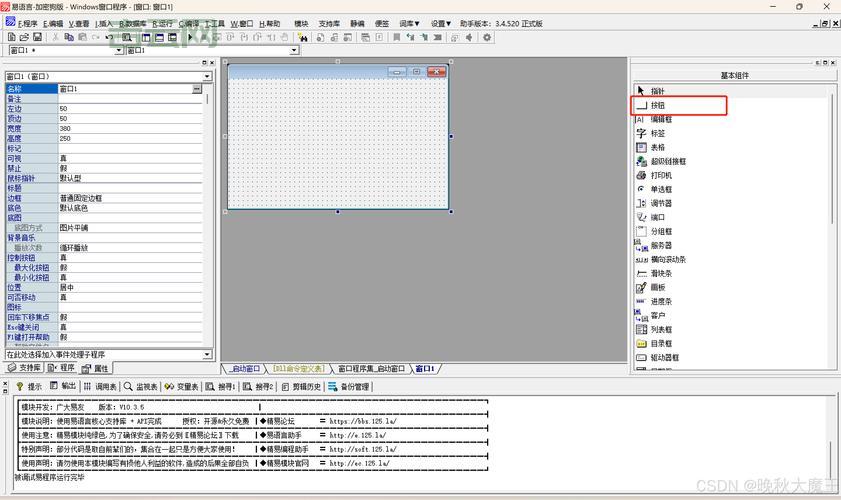
Task: Select the 单选框 radio button component
Action: [x=661, y=189]
